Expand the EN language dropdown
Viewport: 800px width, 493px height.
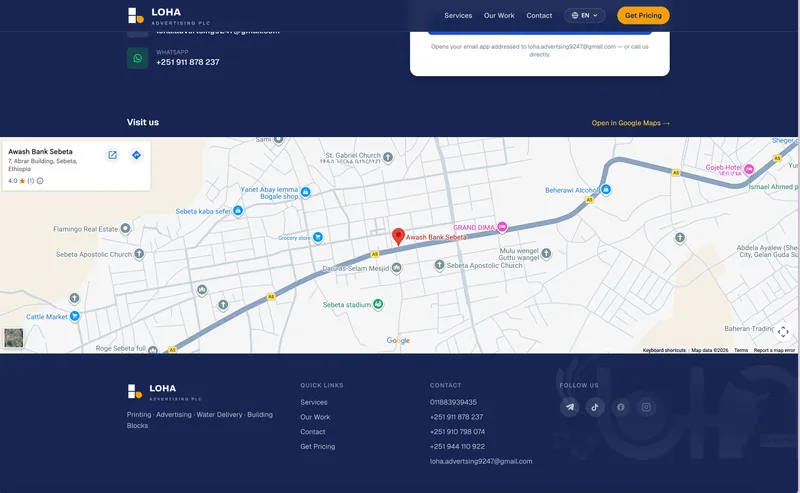[584, 15]
